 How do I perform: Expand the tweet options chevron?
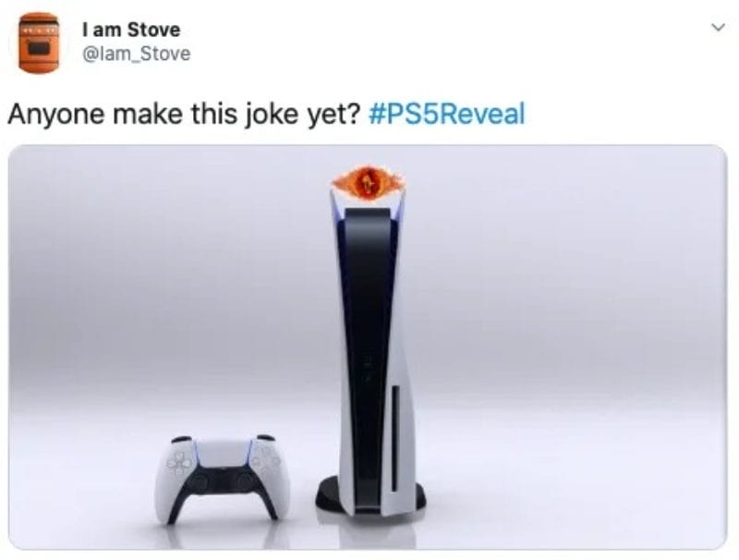(718, 28)
